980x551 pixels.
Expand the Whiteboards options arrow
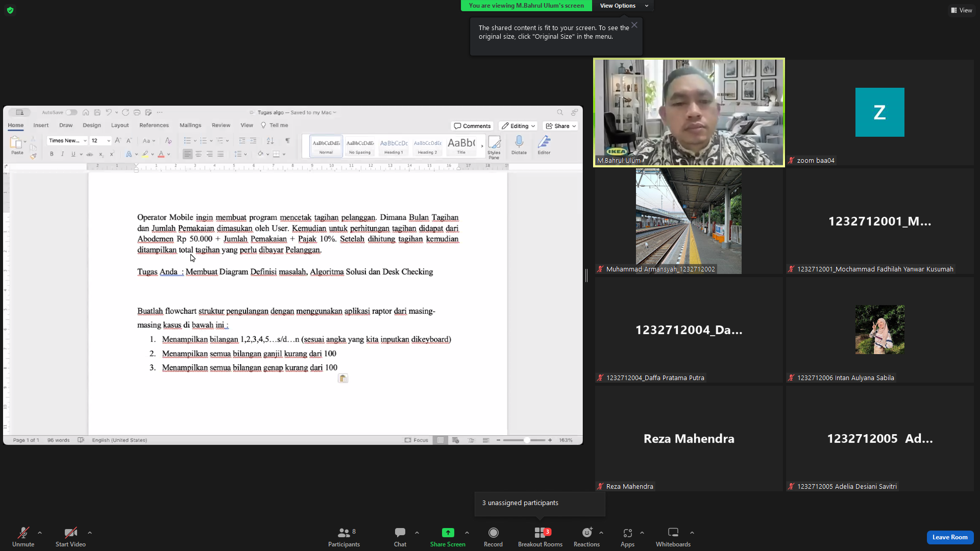[x=692, y=533]
